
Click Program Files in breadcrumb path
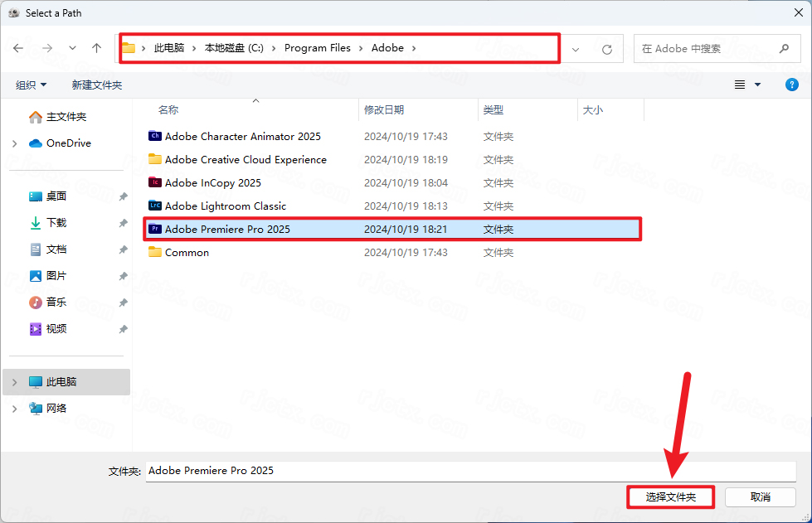tap(317, 48)
